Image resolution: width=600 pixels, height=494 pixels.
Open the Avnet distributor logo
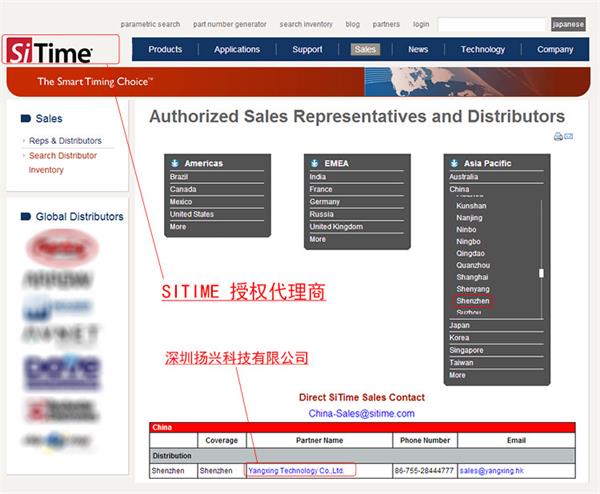tap(61, 333)
